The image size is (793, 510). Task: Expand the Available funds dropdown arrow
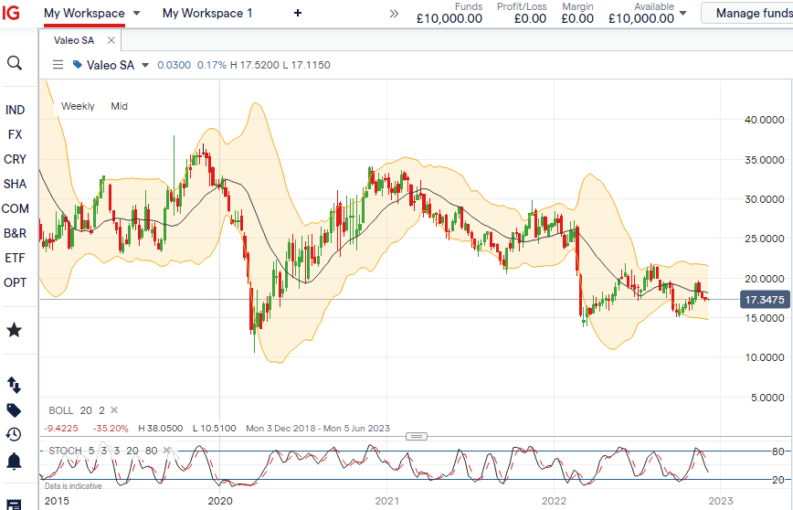[683, 14]
